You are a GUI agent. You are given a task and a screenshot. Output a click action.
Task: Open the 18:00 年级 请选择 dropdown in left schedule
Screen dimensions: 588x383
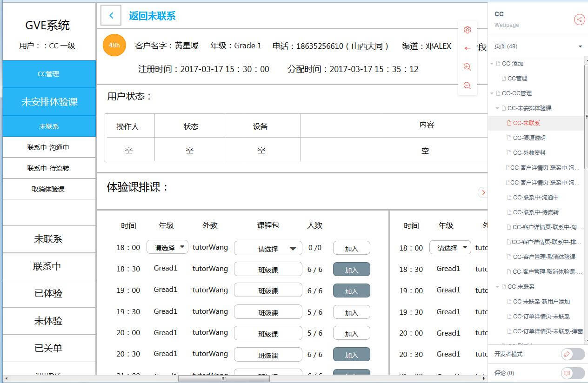pos(167,248)
